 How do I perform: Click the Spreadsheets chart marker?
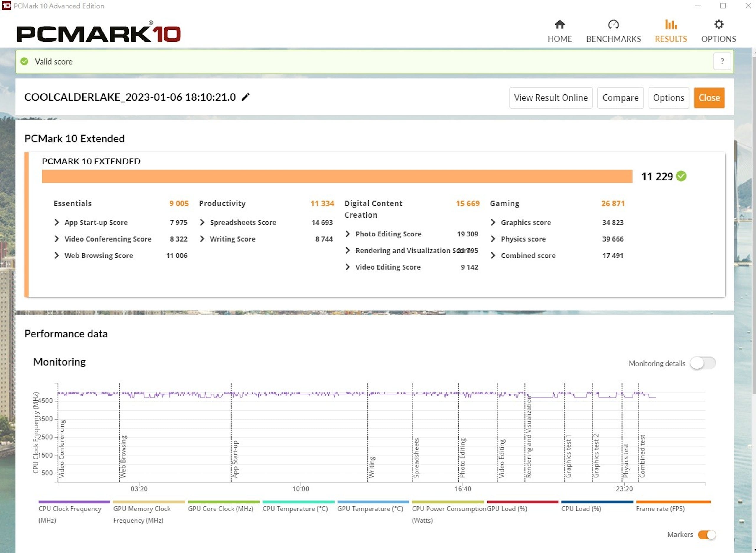click(416, 458)
